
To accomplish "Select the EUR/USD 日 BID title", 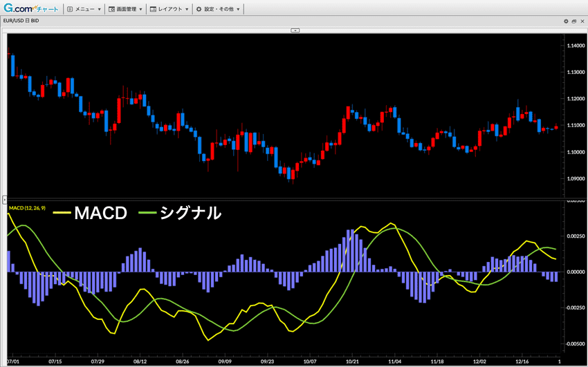I will pos(21,21).
